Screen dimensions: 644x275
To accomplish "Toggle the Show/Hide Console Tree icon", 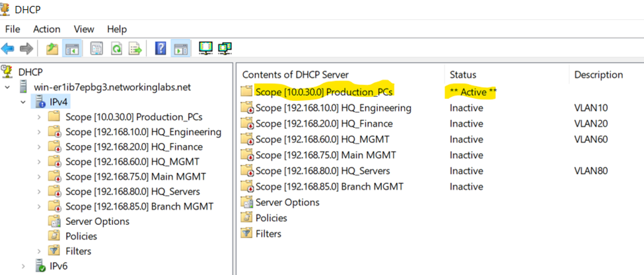I will click(x=72, y=49).
